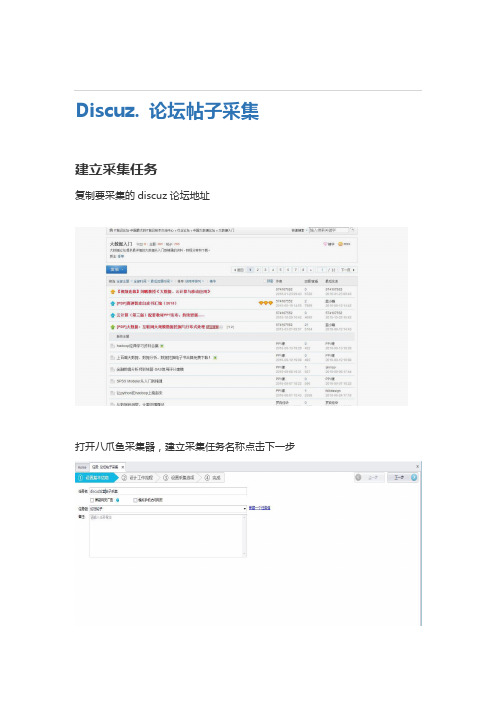Select step 2 design workflow

pos(138,478)
